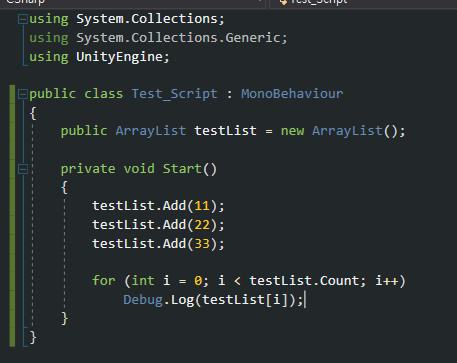The height and width of the screenshot is (363, 457).
Task: Click the private keyword of Start
Action: [x=88, y=169]
